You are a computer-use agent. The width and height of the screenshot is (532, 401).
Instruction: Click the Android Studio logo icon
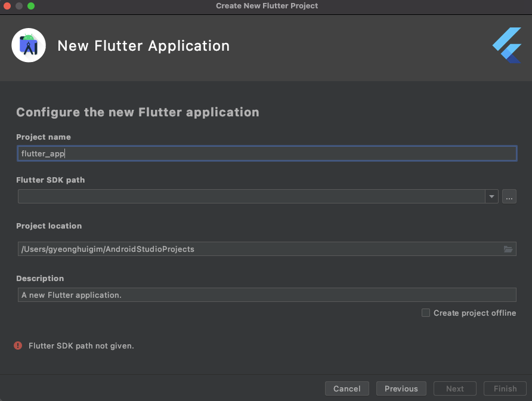(29, 45)
